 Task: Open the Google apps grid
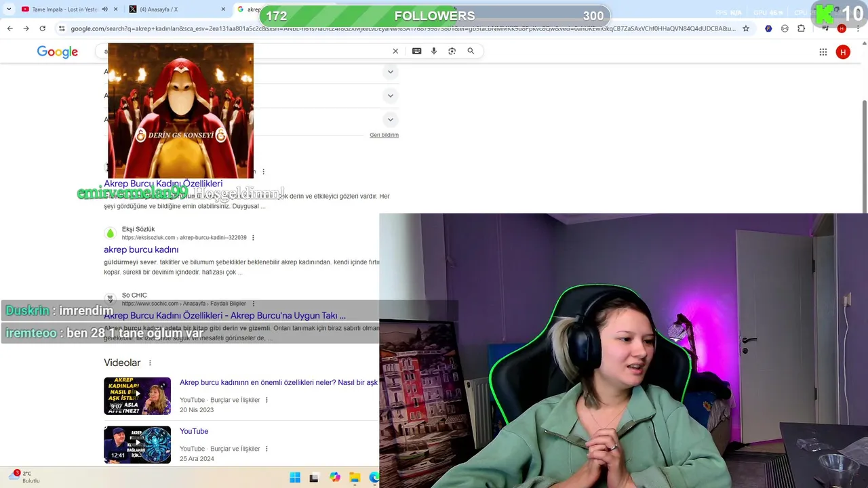click(823, 52)
